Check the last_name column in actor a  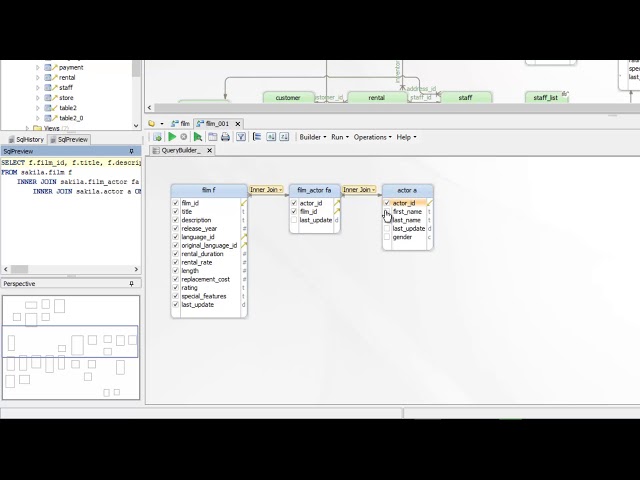[387, 220]
